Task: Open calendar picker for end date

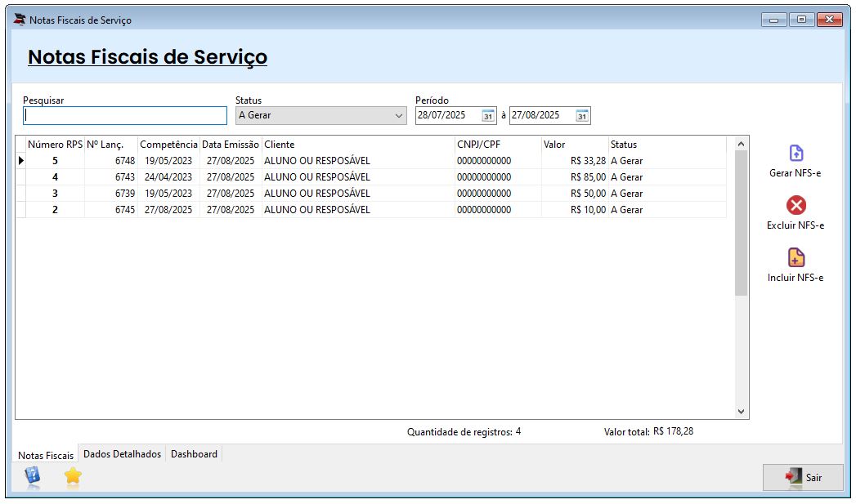Action: [582, 115]
